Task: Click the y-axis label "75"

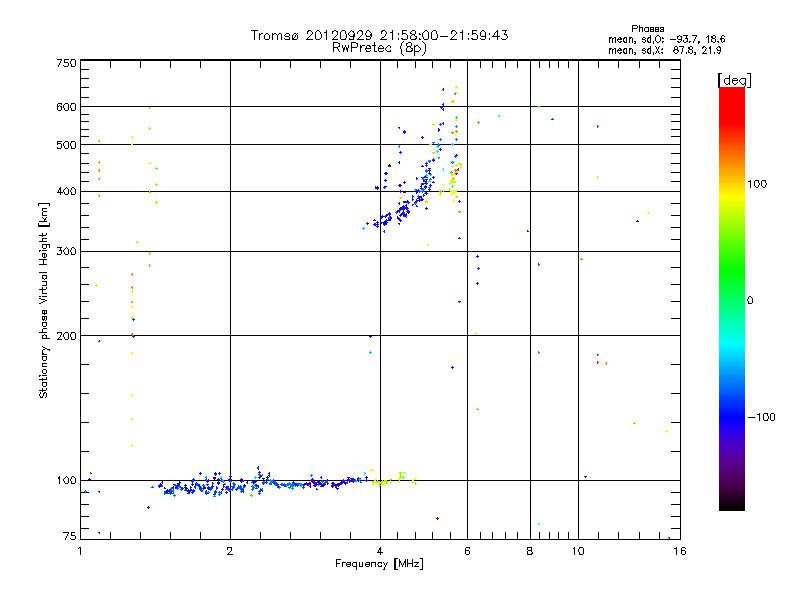Action: [70, 536]
